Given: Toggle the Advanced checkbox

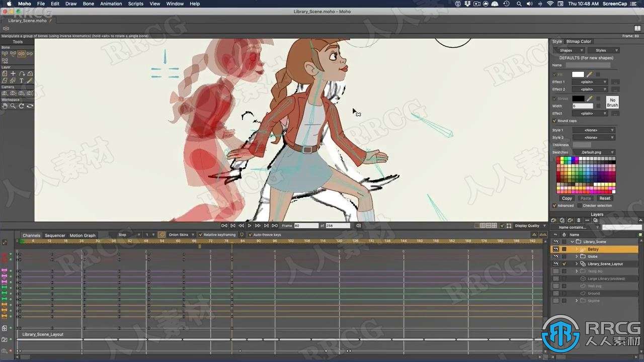Looking at the screenshot, I should [x=554, y=206].
